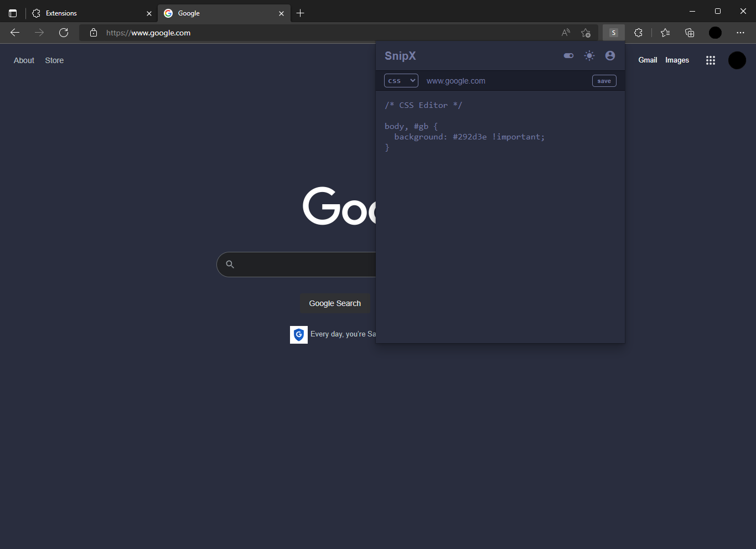Maximize the browser window
756x549 pixels.
(x=718, y=11)
